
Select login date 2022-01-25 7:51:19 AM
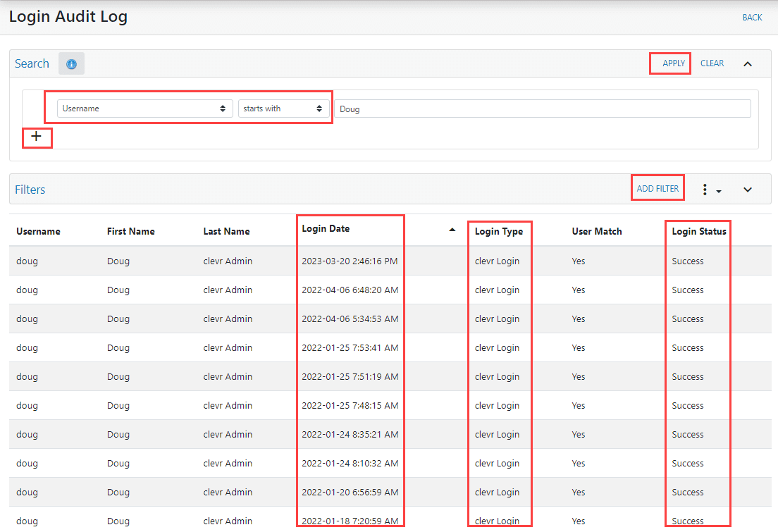(350, 377)
